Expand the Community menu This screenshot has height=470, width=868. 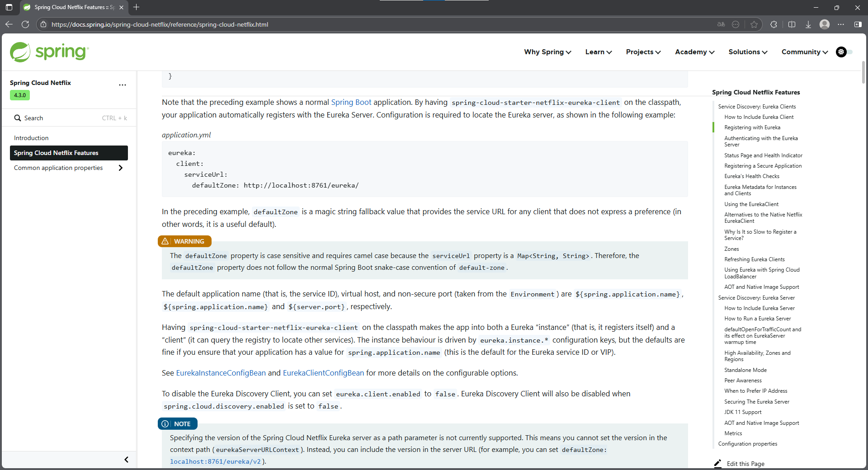pyautogui.click(x=805, y=52)
